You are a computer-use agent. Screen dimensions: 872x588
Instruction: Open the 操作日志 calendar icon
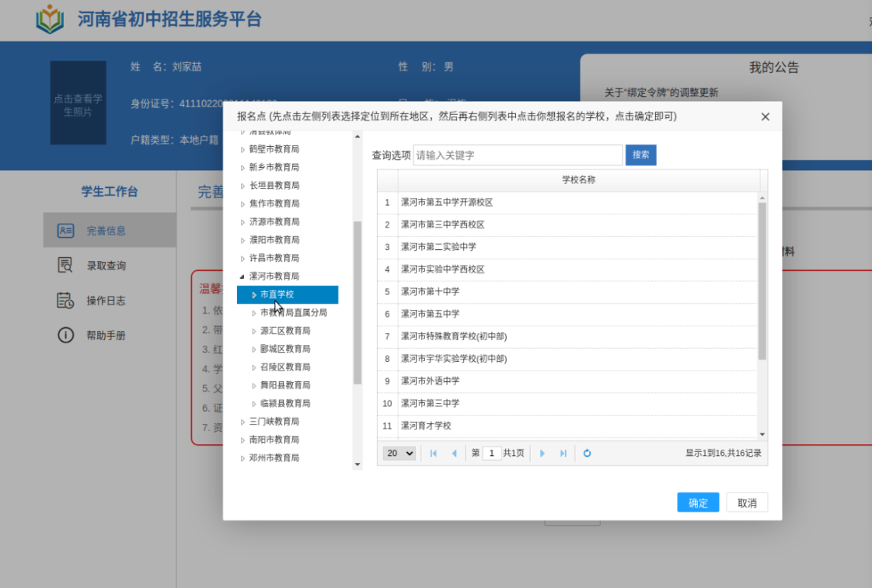[x=65, y=300]
